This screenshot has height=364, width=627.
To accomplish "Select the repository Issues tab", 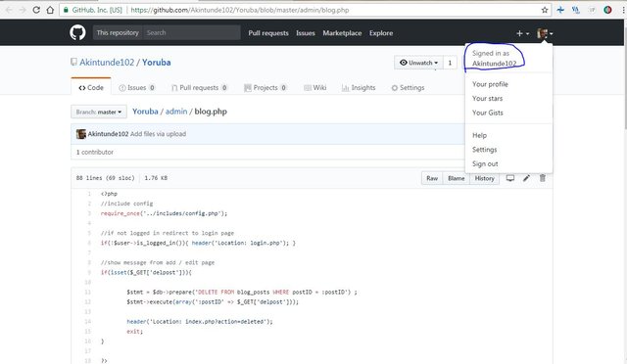I will tap(137, 87).
